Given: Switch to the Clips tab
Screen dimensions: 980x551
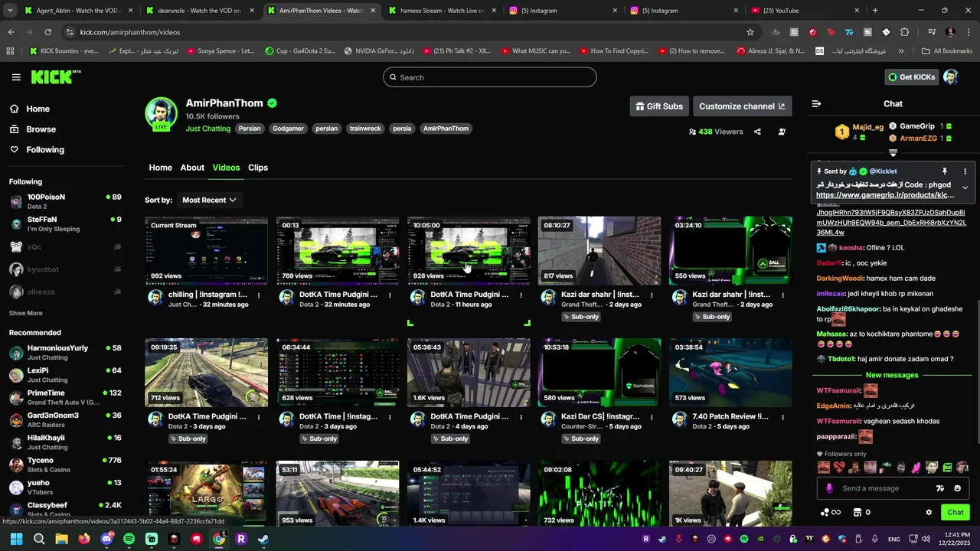Looking at the screenshot, I should [x=258, y=168].
